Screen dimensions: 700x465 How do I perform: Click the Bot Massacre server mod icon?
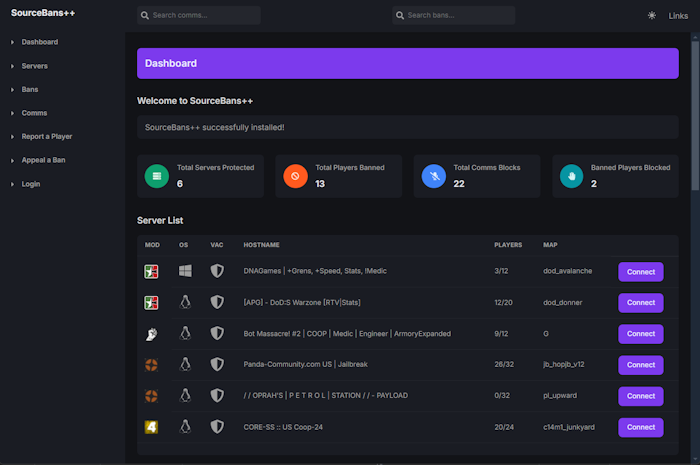pos(151,334)
